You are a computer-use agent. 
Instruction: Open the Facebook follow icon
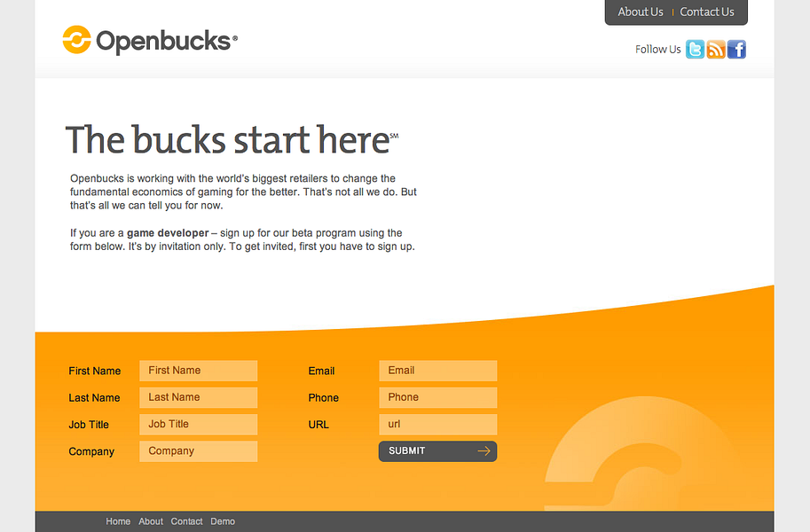click(x=736, y=50)
